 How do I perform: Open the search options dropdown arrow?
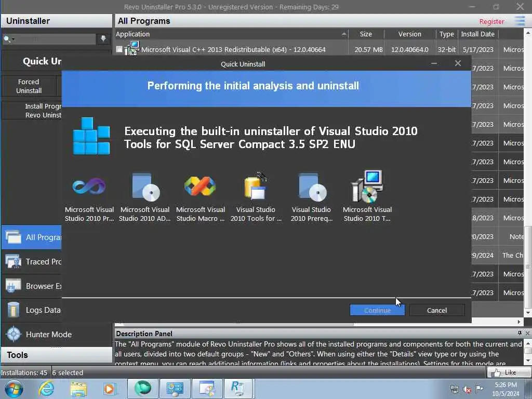[13, 39]
